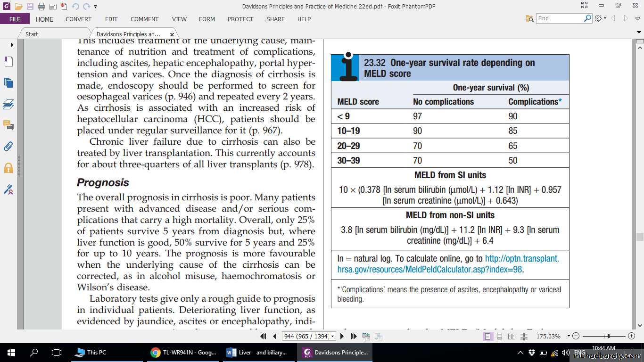The height and width of the screenshot is (362, 644).
Task: Click the zoom in plus button
Action: tap(632, 336)
